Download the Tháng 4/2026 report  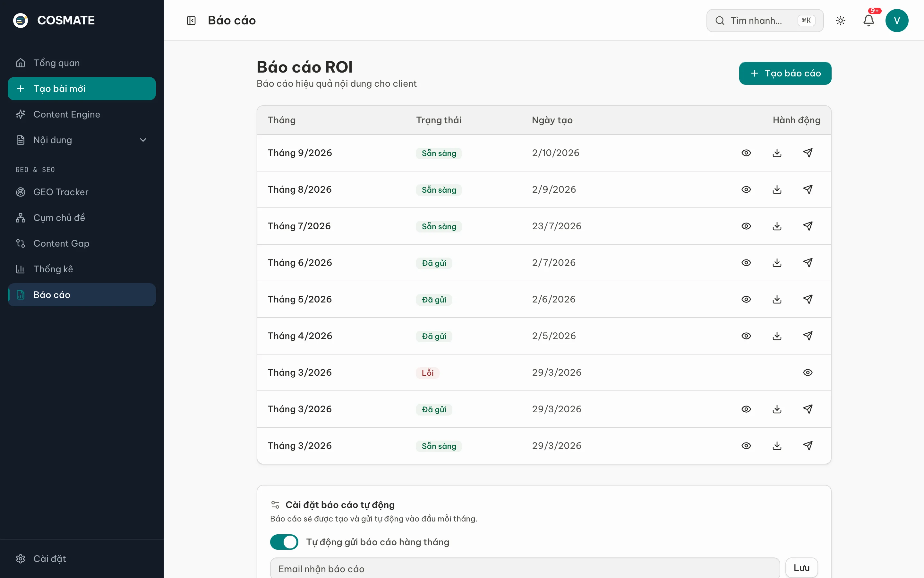777,336
